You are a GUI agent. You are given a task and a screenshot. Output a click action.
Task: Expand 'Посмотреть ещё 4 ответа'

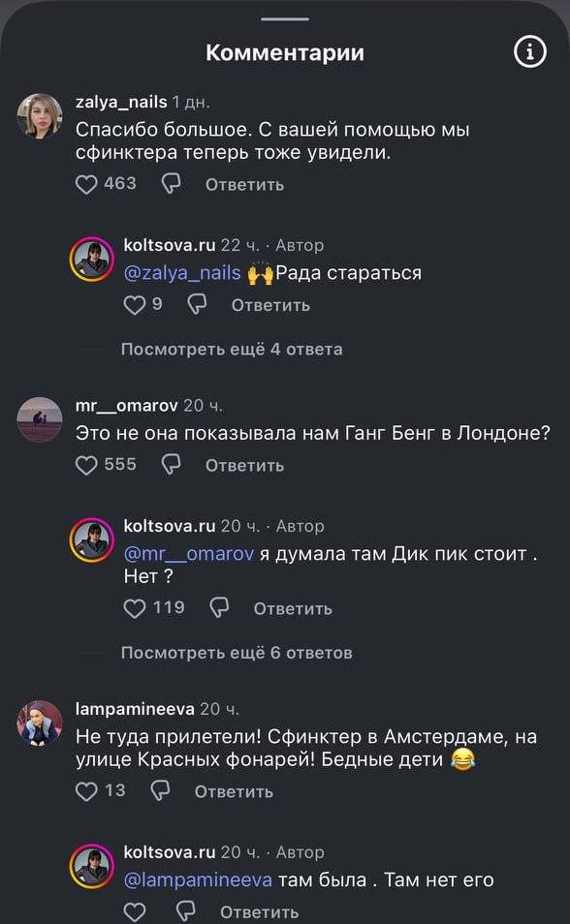click(232, 350)
